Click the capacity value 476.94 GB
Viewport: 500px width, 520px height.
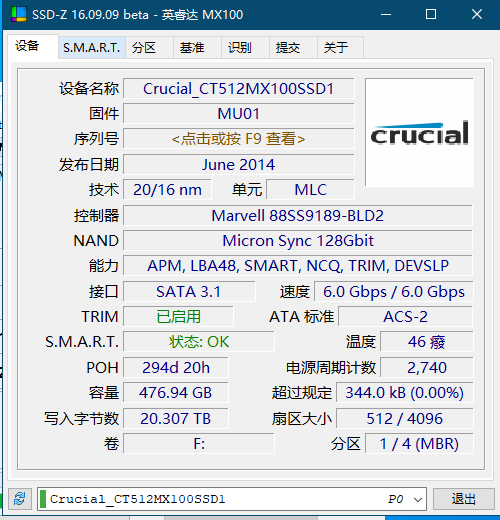pyautogui.click(x=176, y=392)
